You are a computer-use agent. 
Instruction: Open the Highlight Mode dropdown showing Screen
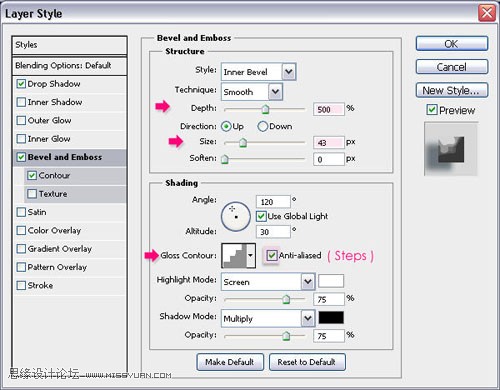pyautogui.click(x=268, y=282)
